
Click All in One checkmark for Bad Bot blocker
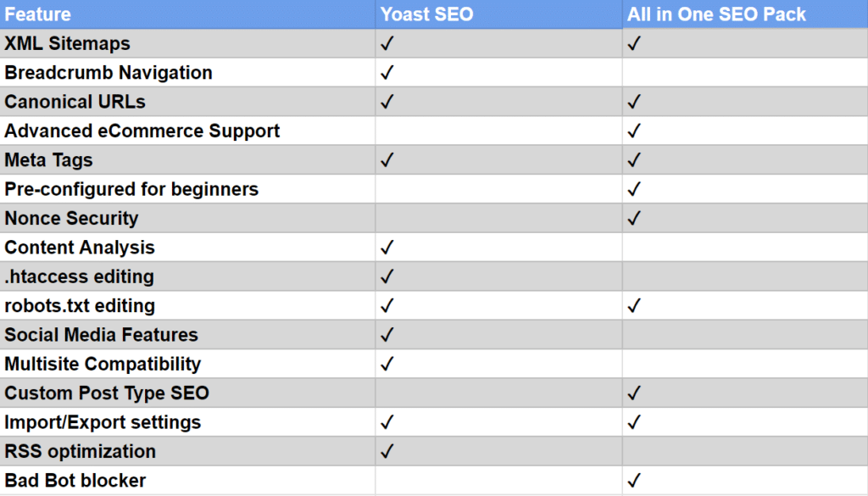634,481
